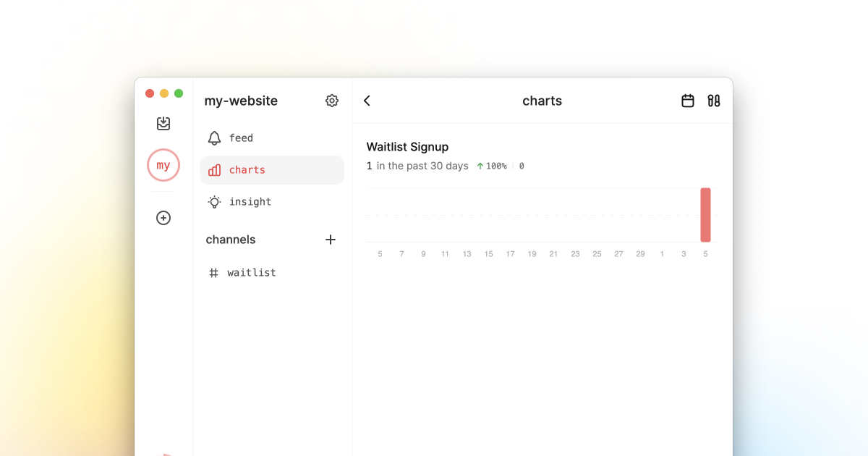Click the my-website project title
This screenshot has height=456, width=868.
pyautogui.click(x=241, y=101)
